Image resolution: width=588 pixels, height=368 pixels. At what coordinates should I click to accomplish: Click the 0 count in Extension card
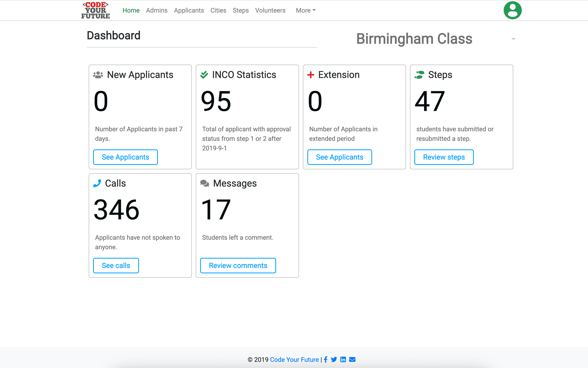click(x=315, y=101)
